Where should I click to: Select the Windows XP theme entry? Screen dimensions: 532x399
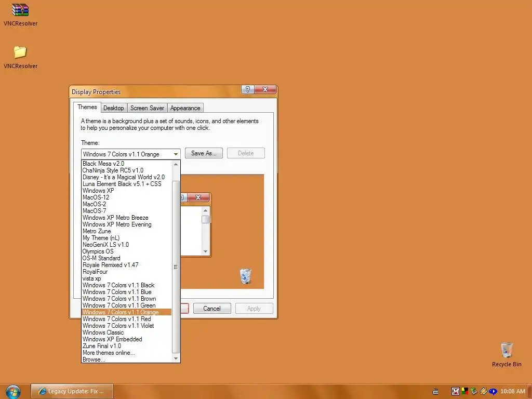click(x=127, y=191)
